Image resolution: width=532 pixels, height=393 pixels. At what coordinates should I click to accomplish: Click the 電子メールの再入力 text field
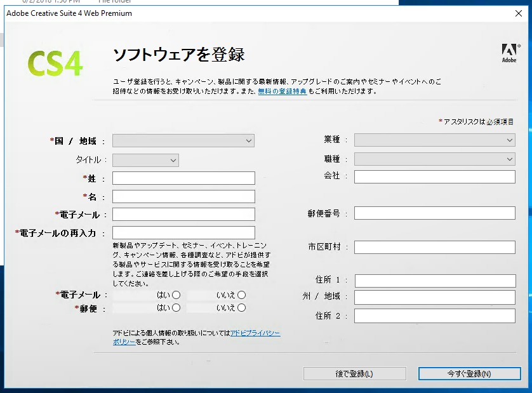(183, 232)
